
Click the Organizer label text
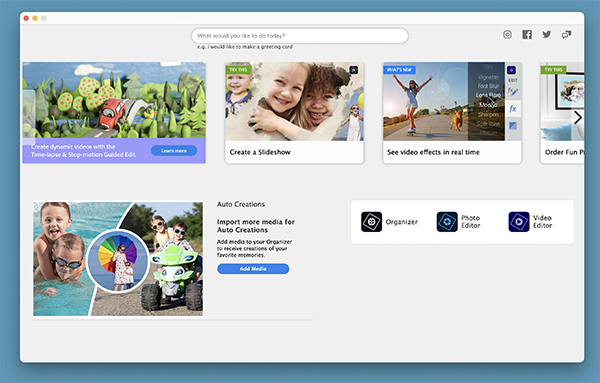coord(401,222)
